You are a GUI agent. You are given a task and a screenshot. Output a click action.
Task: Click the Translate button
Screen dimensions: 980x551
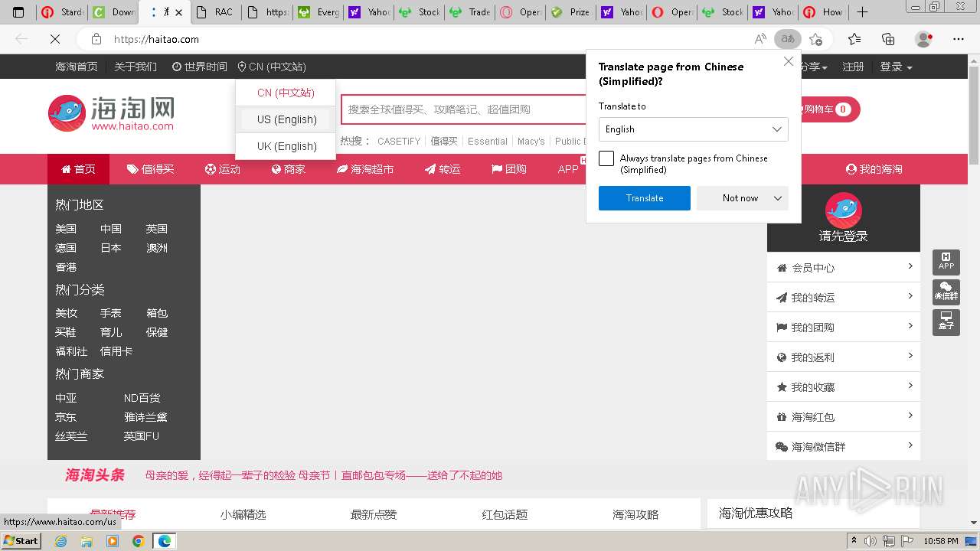pos(645,198)
